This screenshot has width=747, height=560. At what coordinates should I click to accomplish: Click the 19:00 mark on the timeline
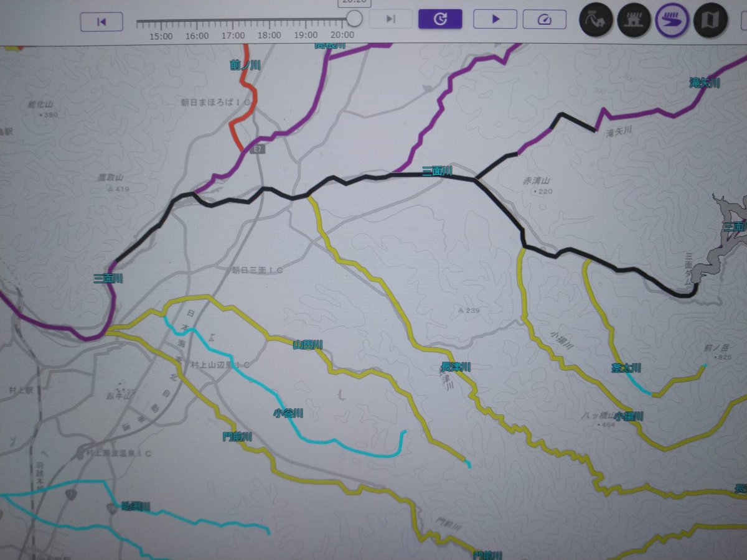click(306, 35)
